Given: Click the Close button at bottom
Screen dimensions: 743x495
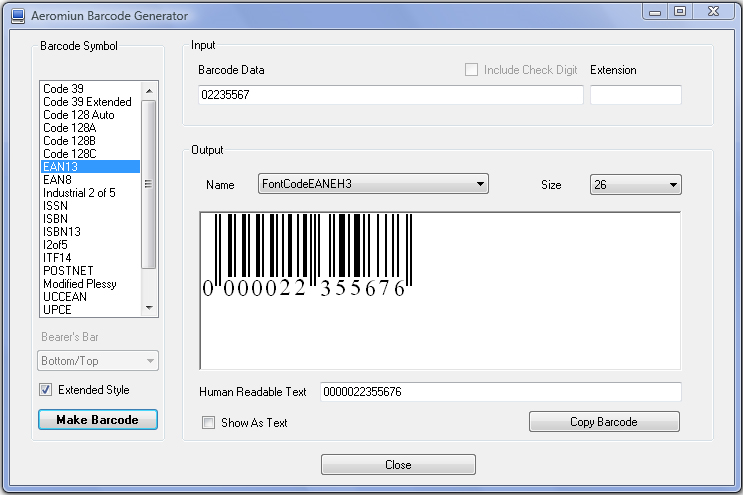Looking at the screenshot, I should 398,465.
